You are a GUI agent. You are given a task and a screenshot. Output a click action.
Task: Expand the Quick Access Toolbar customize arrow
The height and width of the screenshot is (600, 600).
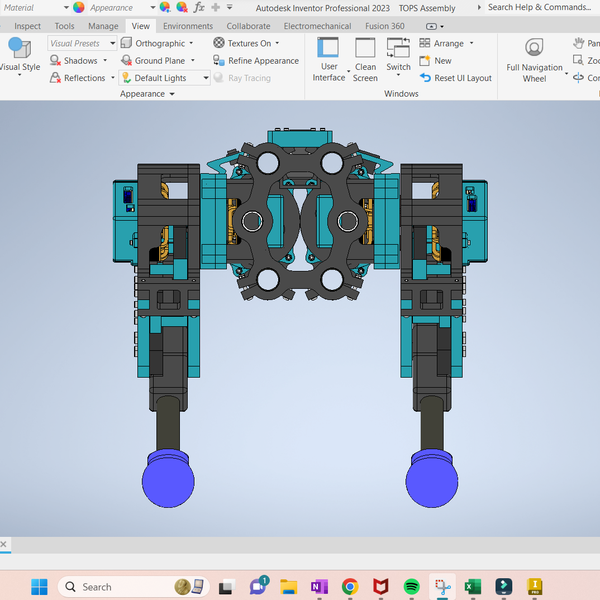(230, 7)
